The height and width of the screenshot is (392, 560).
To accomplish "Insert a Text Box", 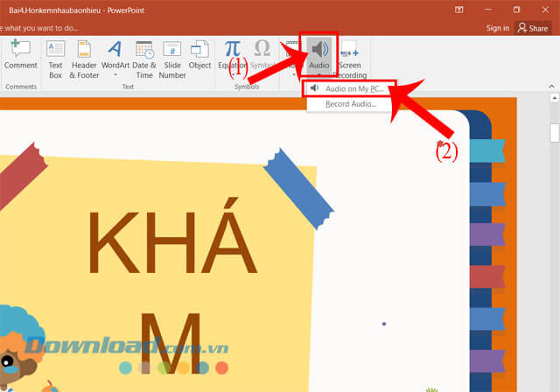I will [x=55, y=59].
